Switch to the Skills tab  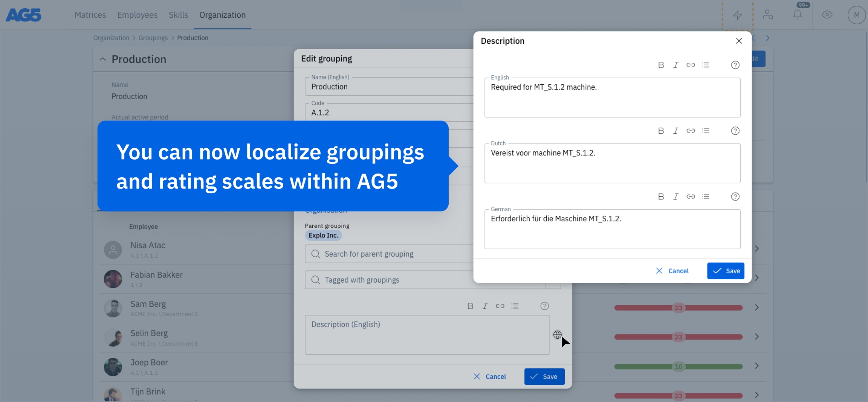pos(178,15)
